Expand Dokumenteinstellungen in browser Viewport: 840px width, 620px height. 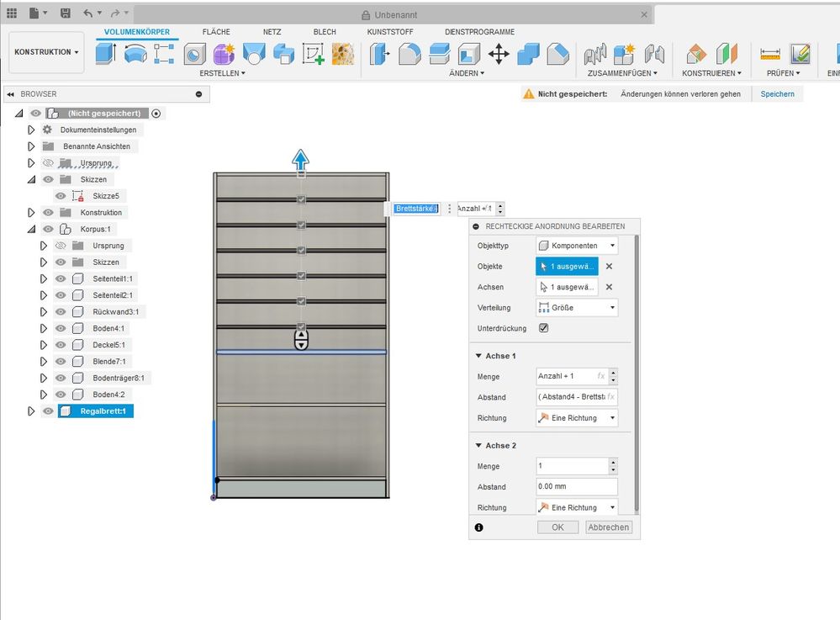(31, 130)
